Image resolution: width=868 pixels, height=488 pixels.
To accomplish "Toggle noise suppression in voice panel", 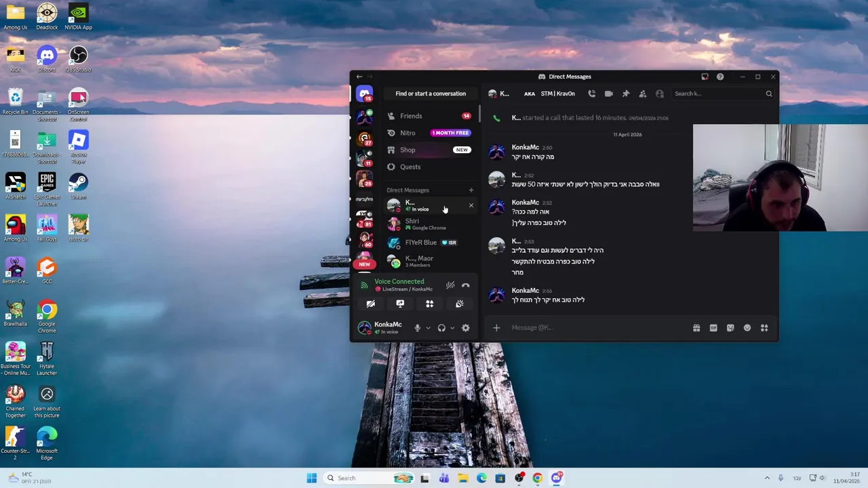I will [450, 285].
